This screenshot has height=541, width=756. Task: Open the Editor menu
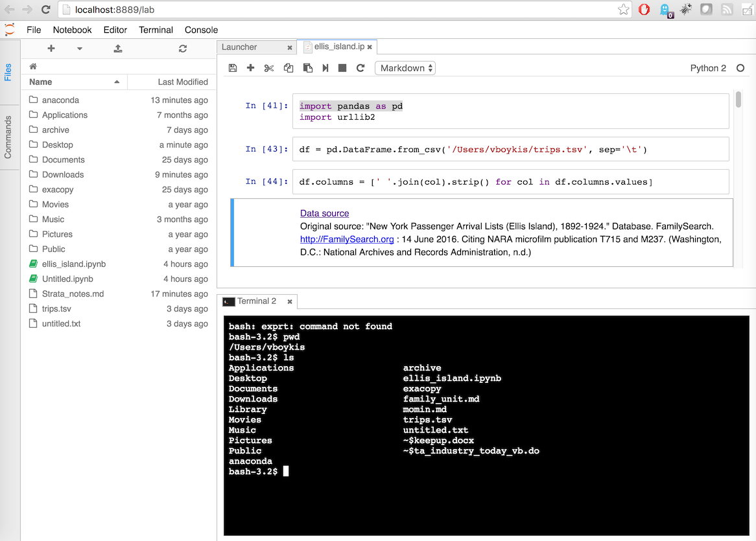[x=115, y=30]
